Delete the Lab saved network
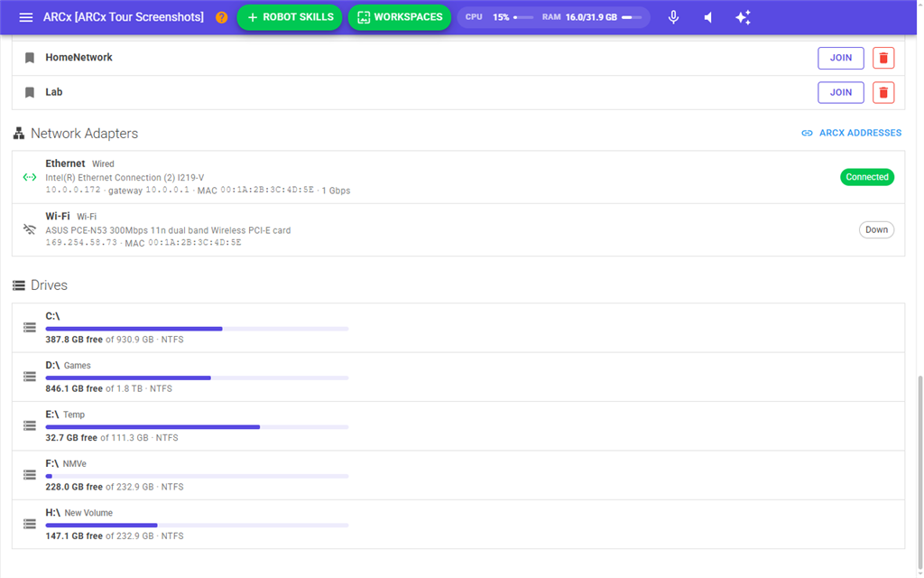 (x=883, y=93)
